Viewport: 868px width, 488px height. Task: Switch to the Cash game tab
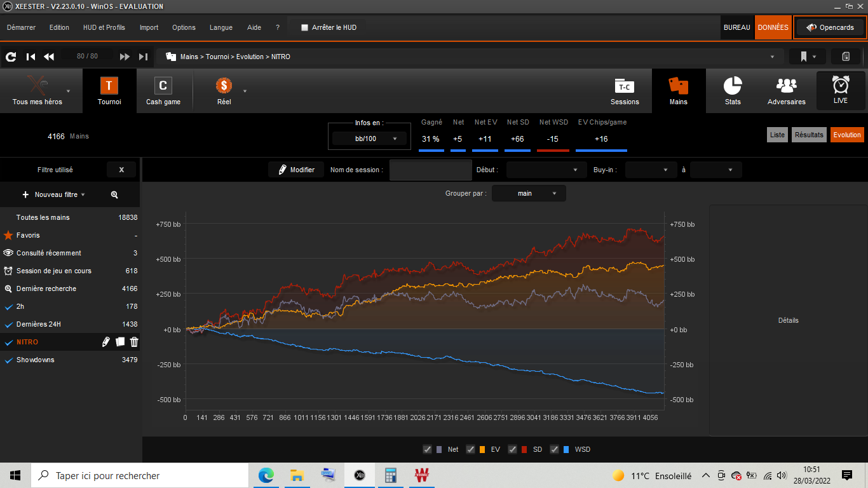point(163,91)
